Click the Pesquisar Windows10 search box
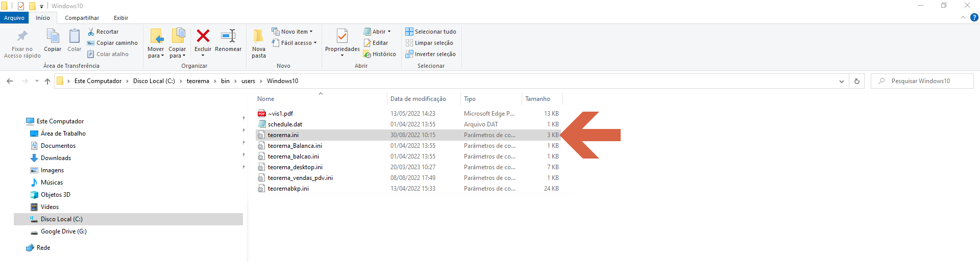Screen dimensions: 980x262 click(x=922, y=81)
